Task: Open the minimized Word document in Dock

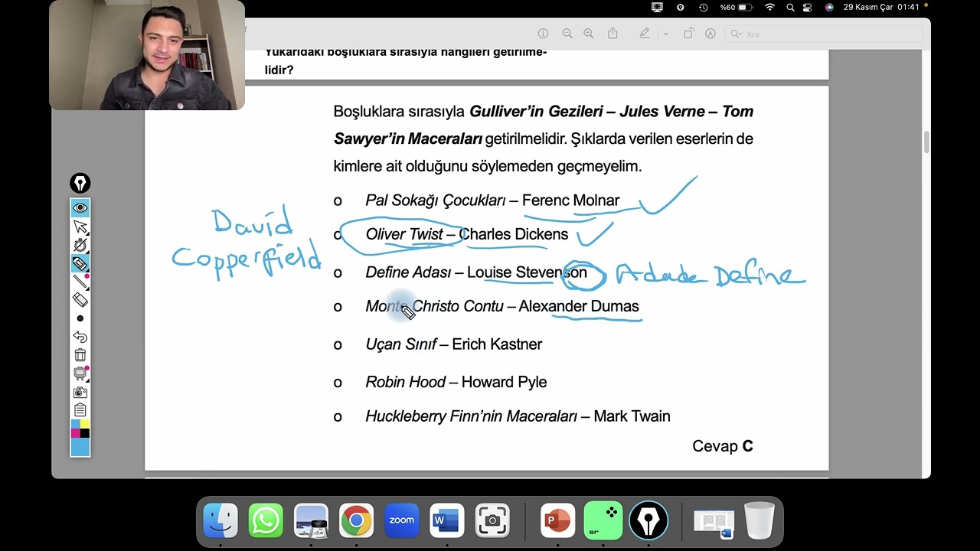Action: pyautogui.click(x=714, y=522)
